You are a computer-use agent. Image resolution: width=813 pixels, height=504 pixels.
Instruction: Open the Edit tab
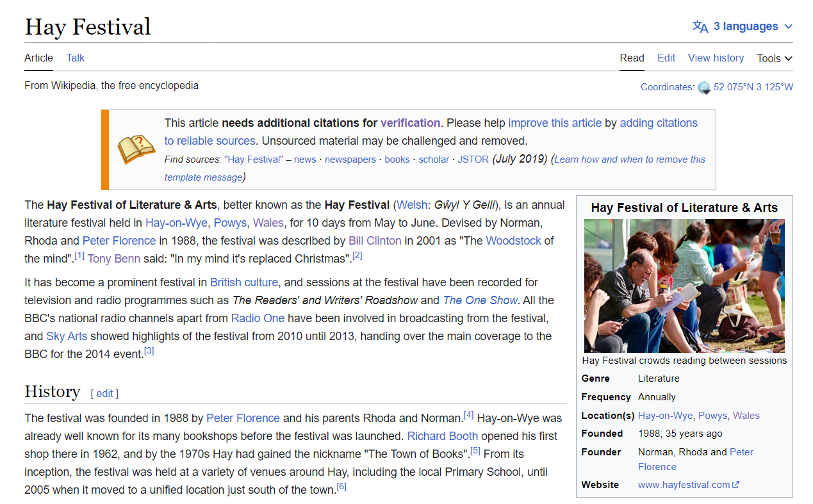[666, 58]
